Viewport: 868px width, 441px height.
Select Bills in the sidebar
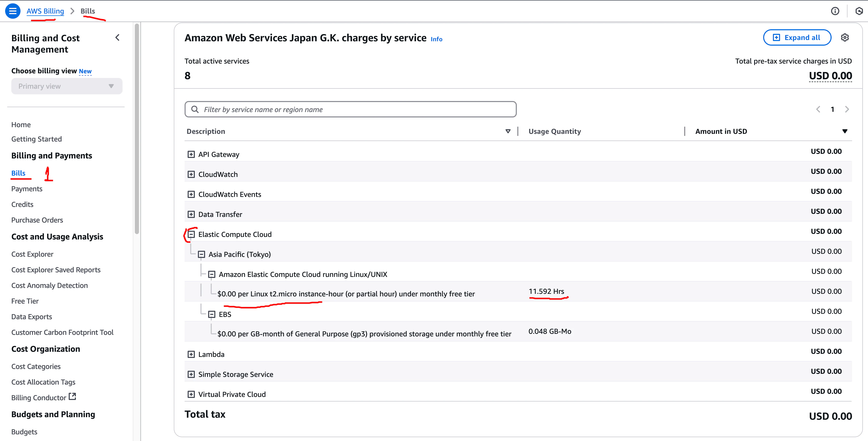coord(18,173)
